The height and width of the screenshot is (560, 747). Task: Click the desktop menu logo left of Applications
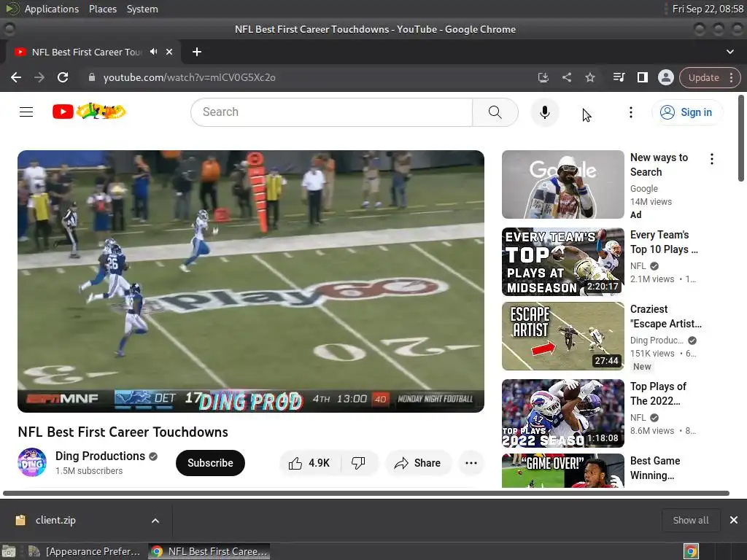[x=12, y=9]
